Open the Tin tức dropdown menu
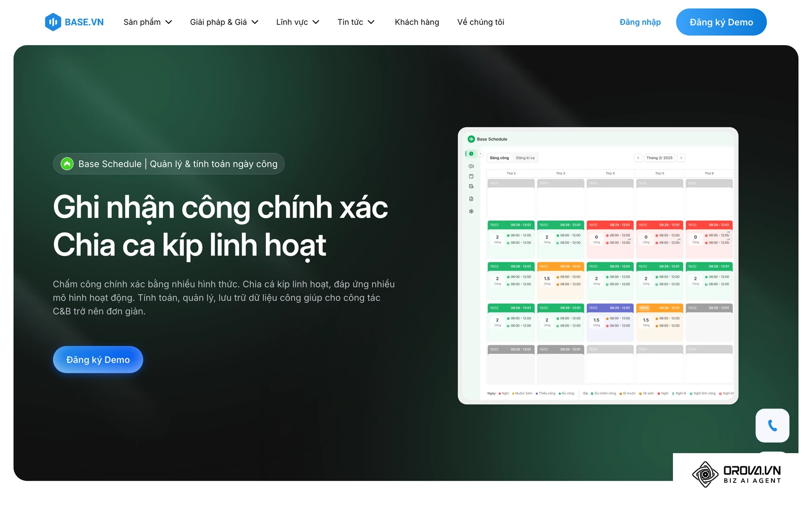This screenshot has height=508, width=812. tap(356, 22)
